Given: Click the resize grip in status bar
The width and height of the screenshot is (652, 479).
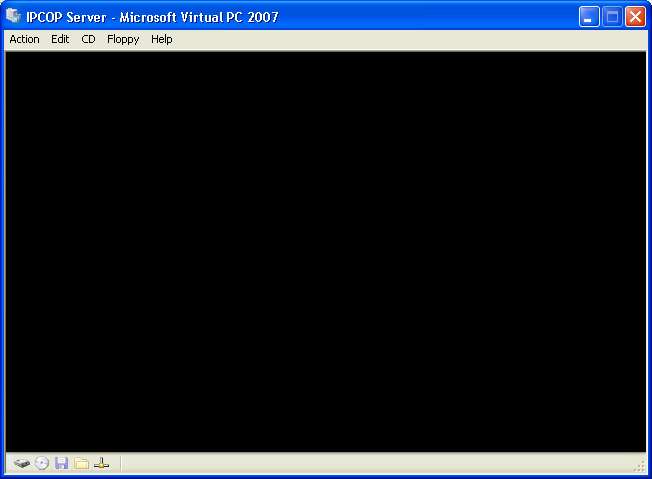Looking at the screenshot, I should tap(641, 467).
